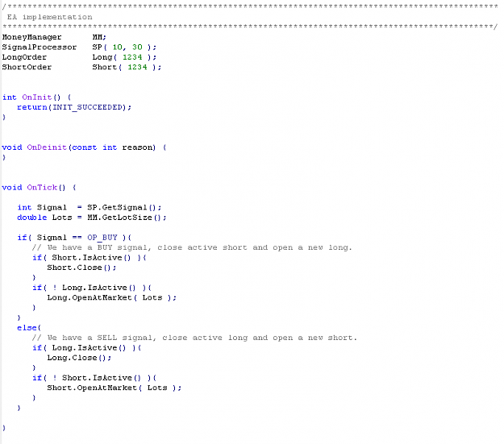Click magic number 1234 in Short constructor

[137, 67]
